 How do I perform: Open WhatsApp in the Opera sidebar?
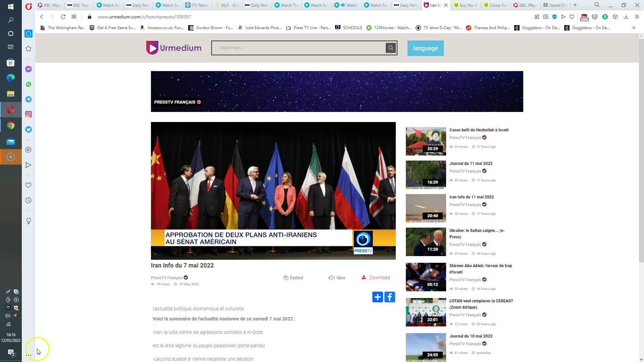[x=29, y=84]
